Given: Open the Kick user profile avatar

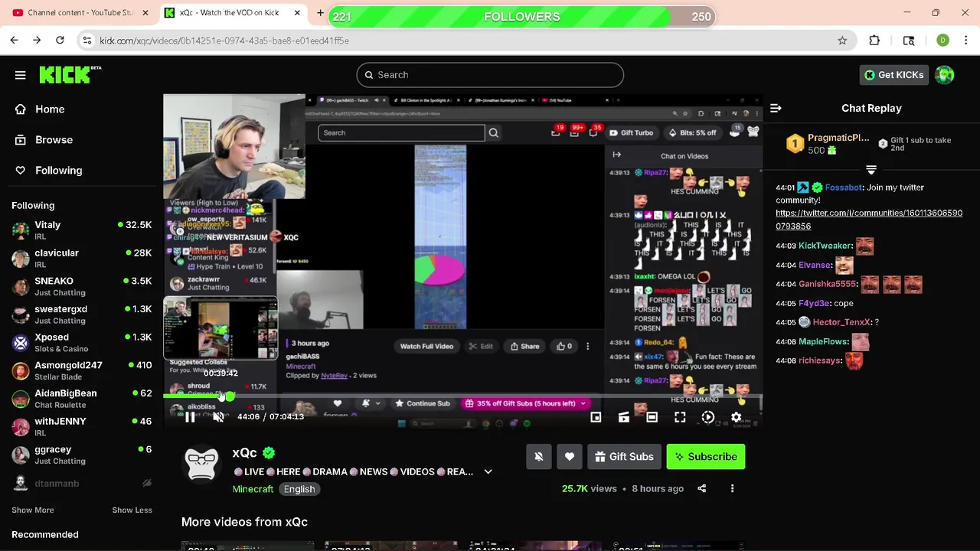Looking at the screenshot, I should 945,75.
